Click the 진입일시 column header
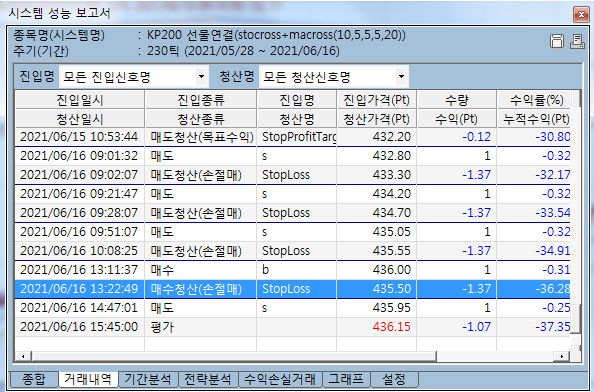The height and width of the screenshot is (392, 594). 80,100
